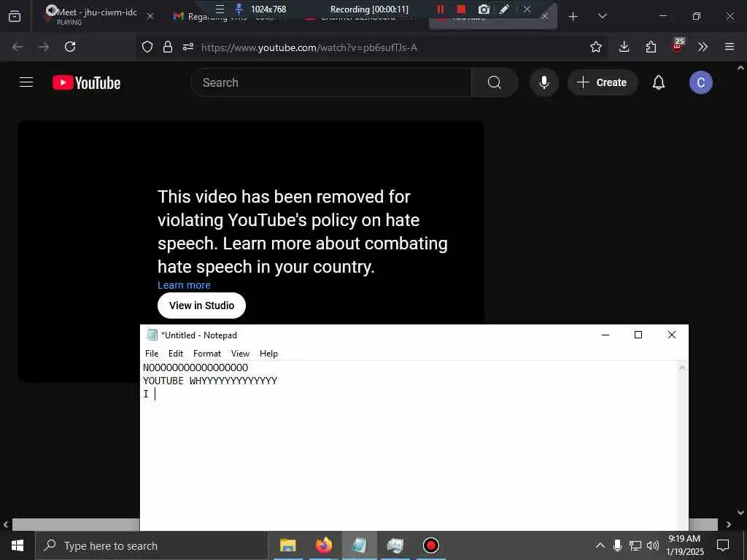Click the Create button on YouTube
The height and width of the screenshot is (560, 747).
602,82
